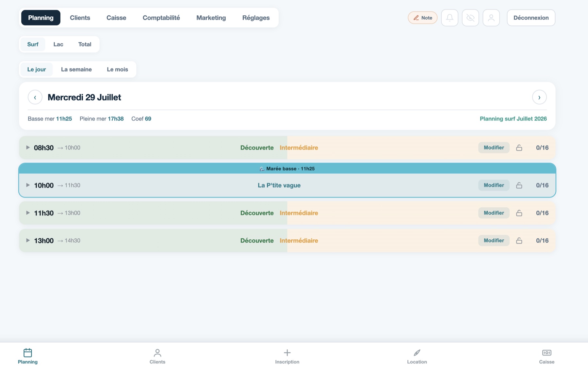Open the user profile icon
This screenshot has width=588, height=367.
pos(491,18)
